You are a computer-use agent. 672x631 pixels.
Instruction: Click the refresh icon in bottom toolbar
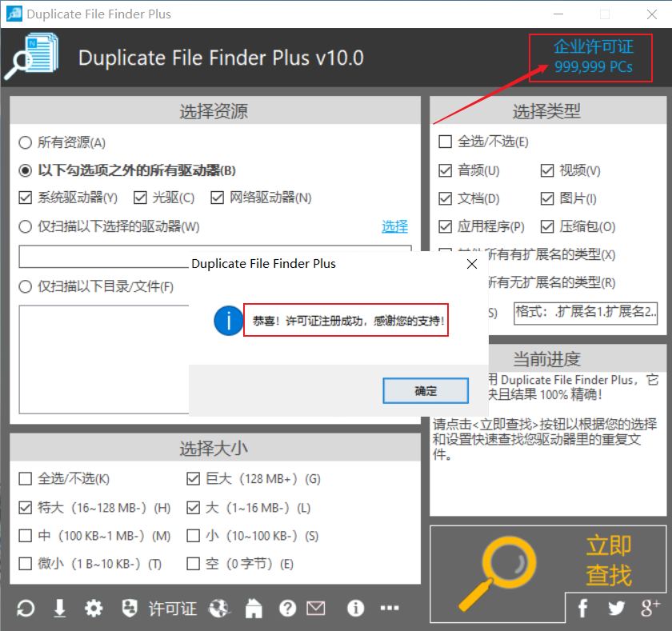26,609
